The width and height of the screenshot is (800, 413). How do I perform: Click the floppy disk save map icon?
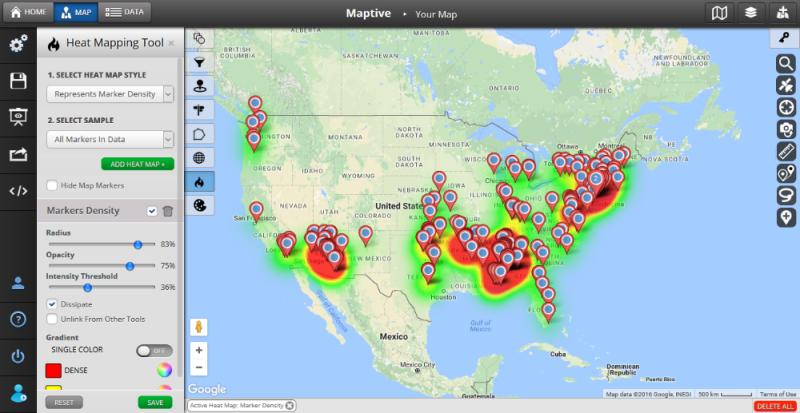(17, 81)
